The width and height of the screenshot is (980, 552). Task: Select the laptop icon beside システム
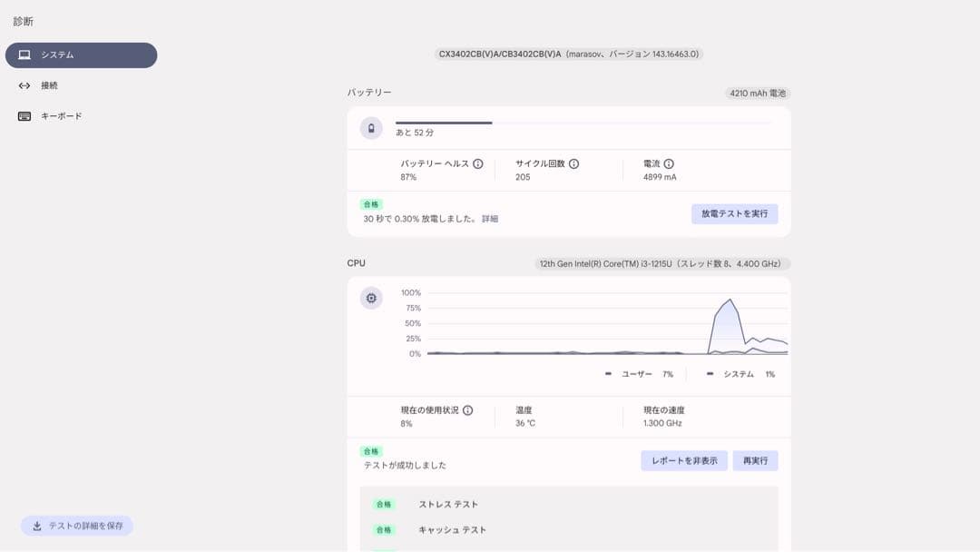24,54
